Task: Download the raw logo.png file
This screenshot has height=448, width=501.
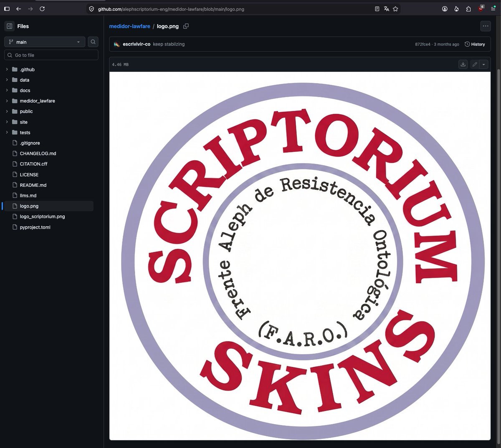Action: tap(463, 64)
